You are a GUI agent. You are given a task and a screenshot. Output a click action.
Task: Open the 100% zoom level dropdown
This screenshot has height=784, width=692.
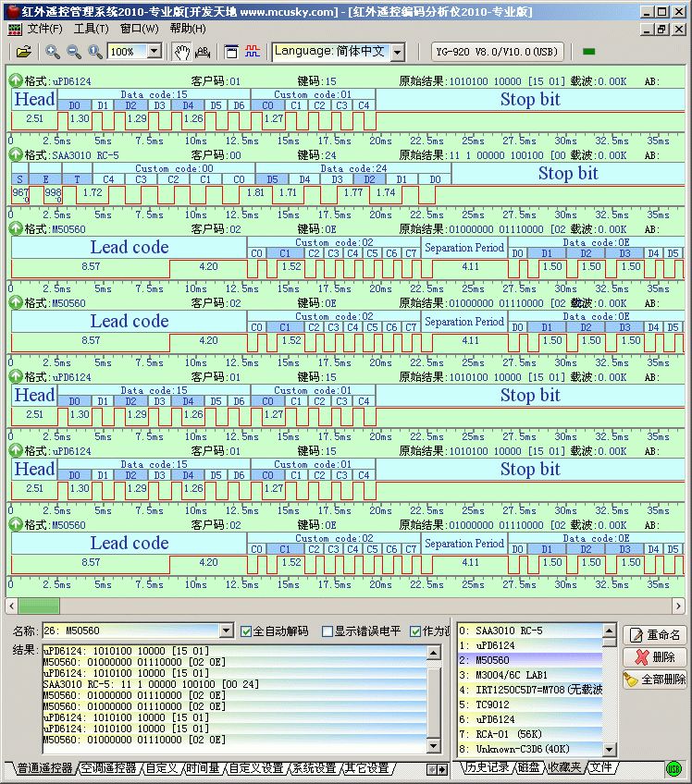(154, 52)
